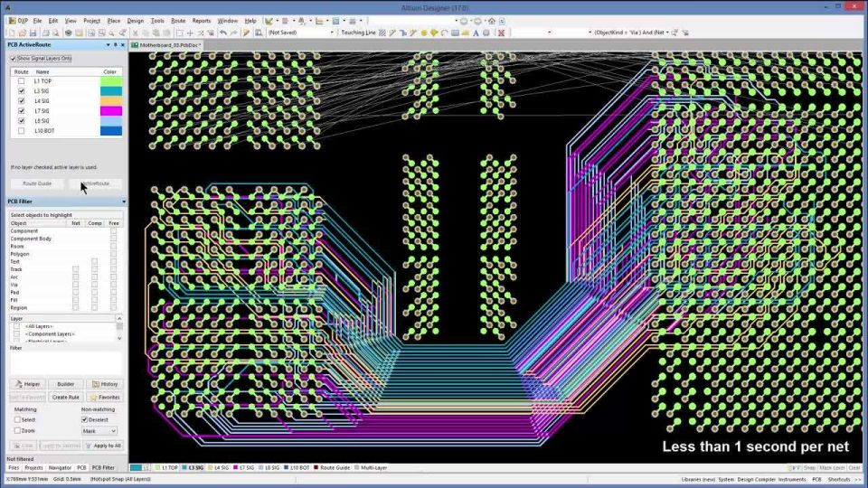The height and width of the screenshot is (488, 868).
Task: Check the Matching Select checkbox
Action: (x=18, y=420)
